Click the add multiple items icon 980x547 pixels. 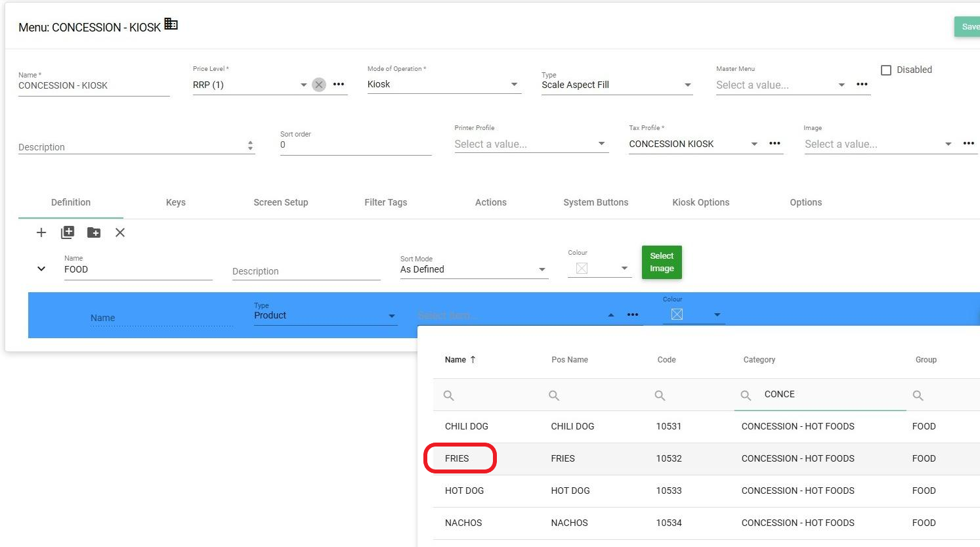(x=68, y=232)
